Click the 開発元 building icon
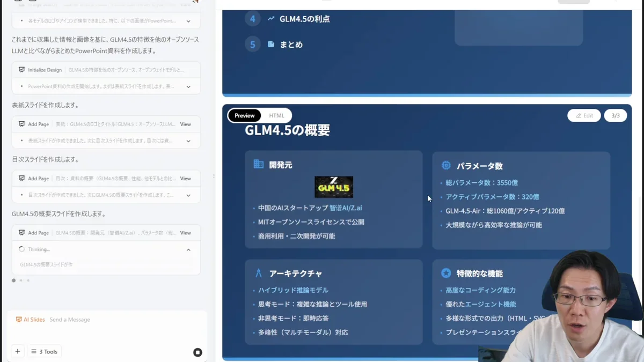Viewport: 644px width, 362px height. tap(259, 164)
